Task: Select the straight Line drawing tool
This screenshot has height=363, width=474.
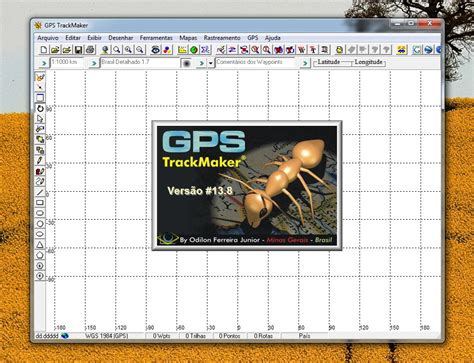Action: [40, 192]
